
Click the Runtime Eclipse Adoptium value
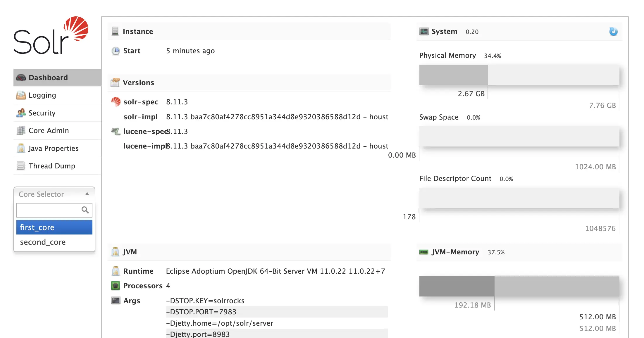coord(275,271)
